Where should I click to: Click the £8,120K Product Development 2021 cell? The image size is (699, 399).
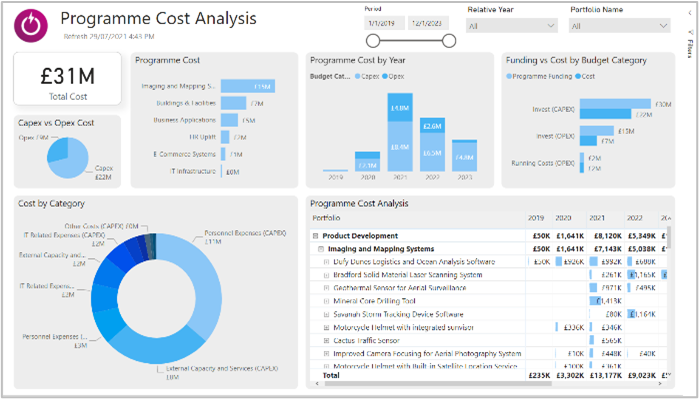tap(606, 236)
